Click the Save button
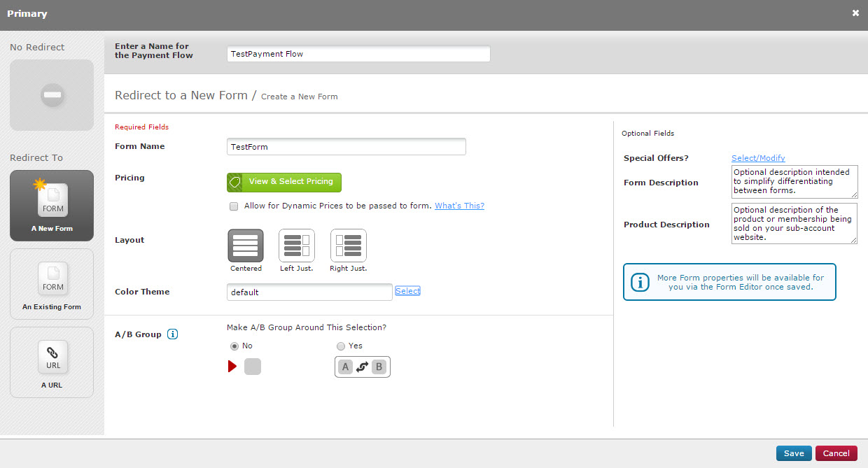The height and width of the screenshot is (468, 868). [x=794, y=453]
